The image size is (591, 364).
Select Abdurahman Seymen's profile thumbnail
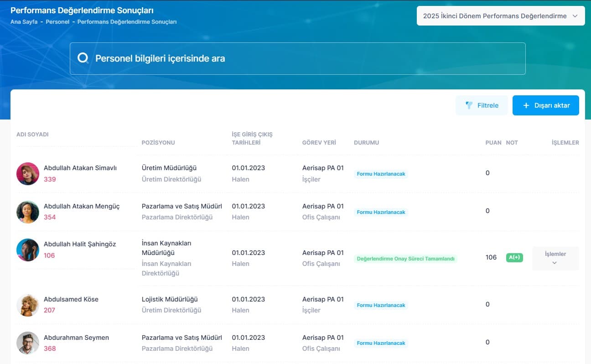tap(28, 343)
